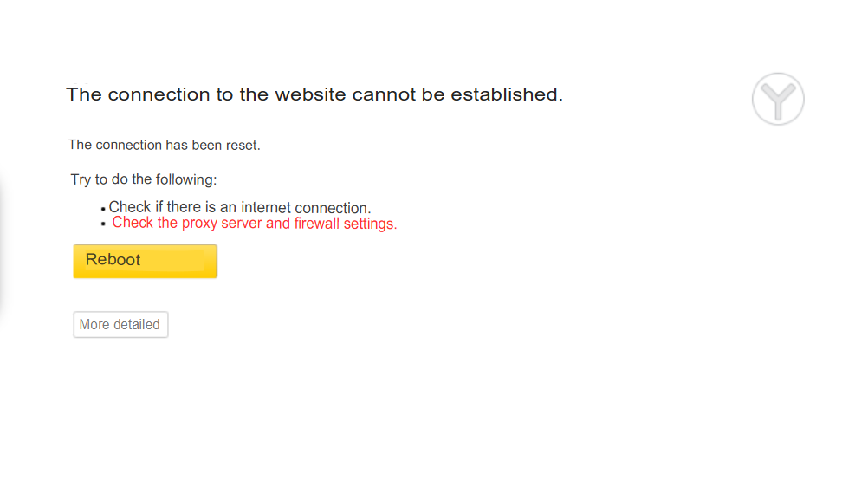Screen dimensions: 868x487
Task: Click the yellow Reboot button
Action: (x=145, y=261)
